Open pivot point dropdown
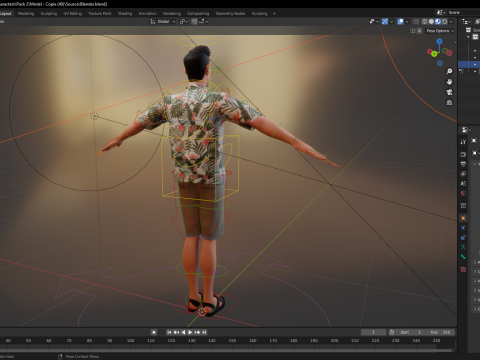Viewport: 480px width, 360px height. point(184,21)
